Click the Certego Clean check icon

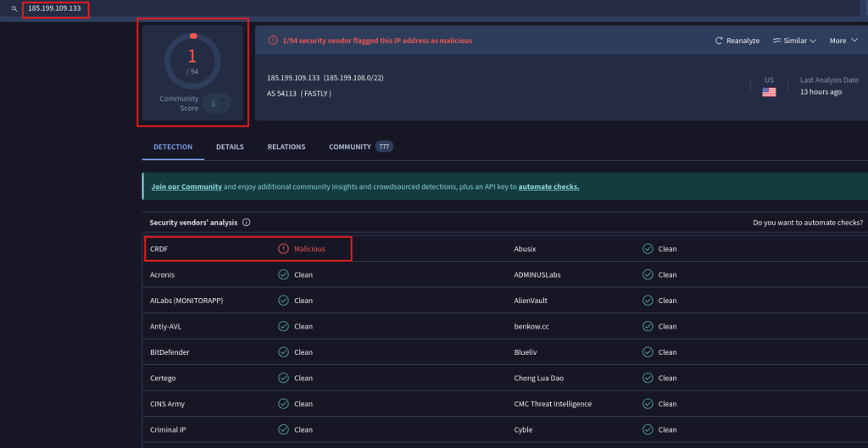(283, 378)
